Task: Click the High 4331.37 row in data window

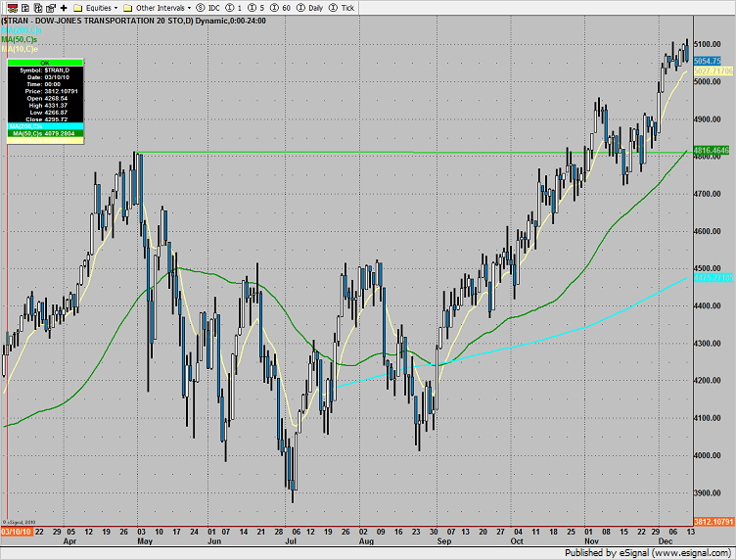Action: coord(45,106)
